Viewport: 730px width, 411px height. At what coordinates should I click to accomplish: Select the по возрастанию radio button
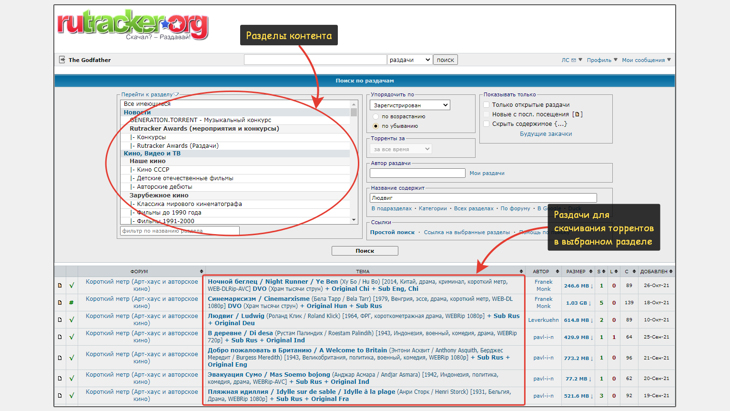[x=376, y=116]
